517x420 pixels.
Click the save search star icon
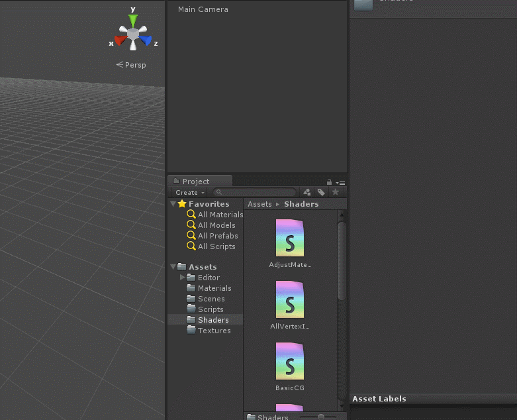coord(335,192)
